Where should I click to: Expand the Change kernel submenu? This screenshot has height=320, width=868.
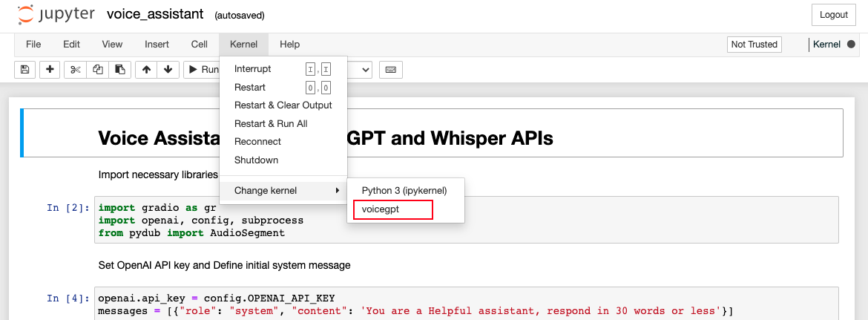[283, 191]
